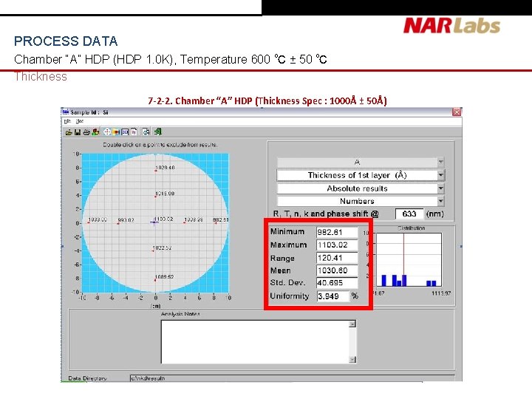Click the Analysis Notes scrollbar down arrow
The width and height of the screenshot is (532, 399).
click(x=352, y=360)
